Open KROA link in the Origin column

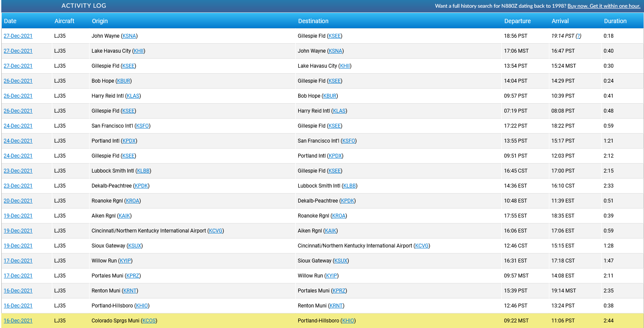133,201
